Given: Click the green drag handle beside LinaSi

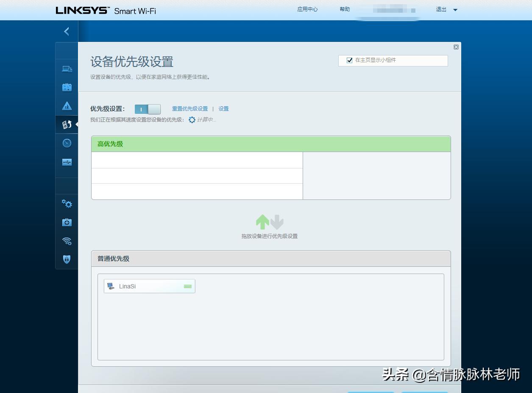Looking at the screenshot, I should [x=187, y=286].
